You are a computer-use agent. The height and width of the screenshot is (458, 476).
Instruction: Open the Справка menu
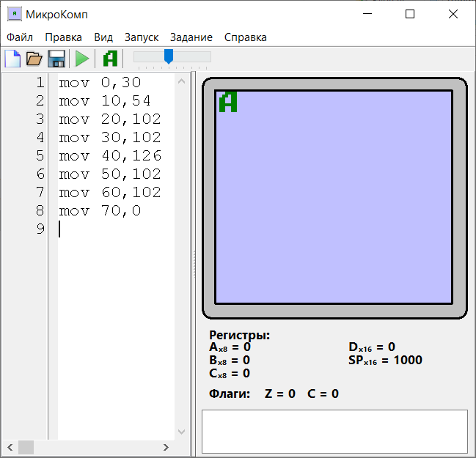(245, 37)
